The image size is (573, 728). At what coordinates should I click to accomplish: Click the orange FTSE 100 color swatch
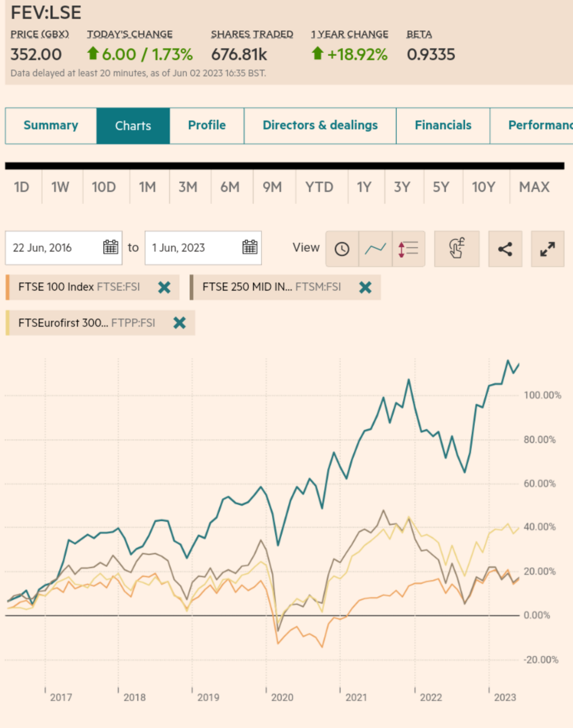click(8, 287)
